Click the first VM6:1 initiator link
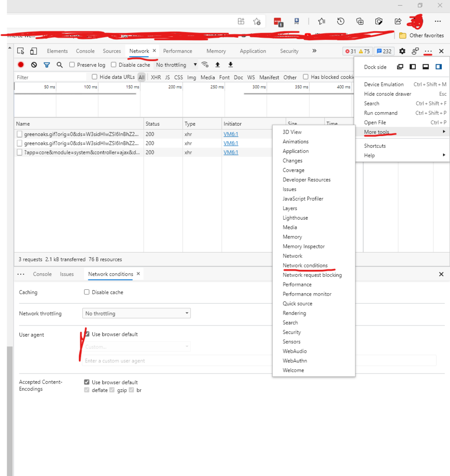The width and height of the screenshot is (450, 476). point(231,134)
